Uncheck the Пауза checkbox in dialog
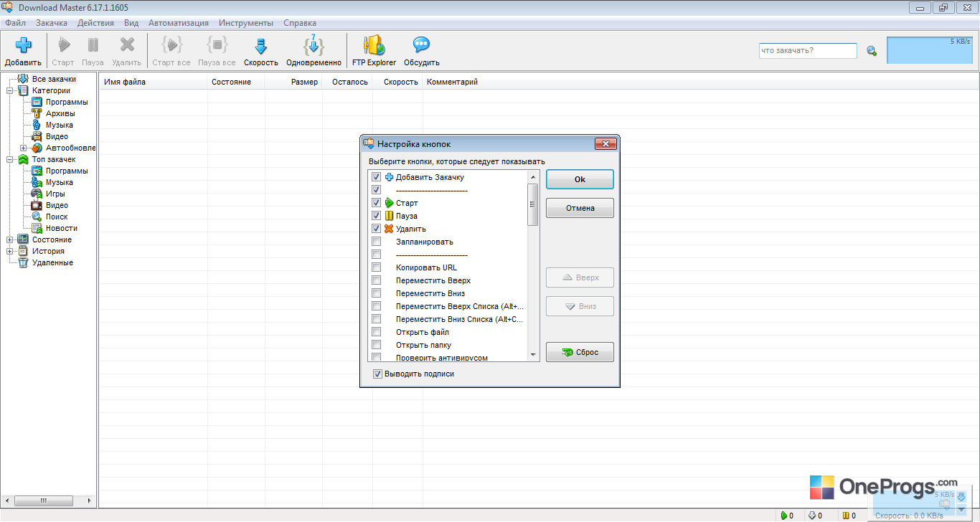The height and width of the screenshot is (522, 980). click(x=376, y=216)
